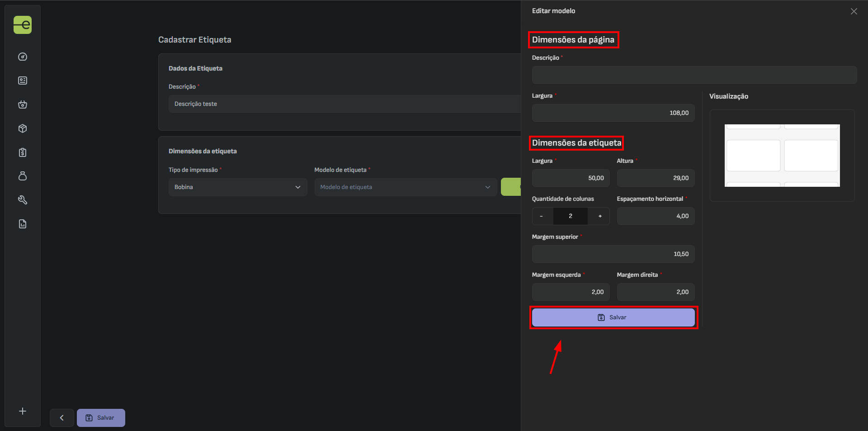The height and width of the screenshot is (431, 868).
Task: Open the Tipo de impressão Bobina dropdown
Action: [238, 187]
